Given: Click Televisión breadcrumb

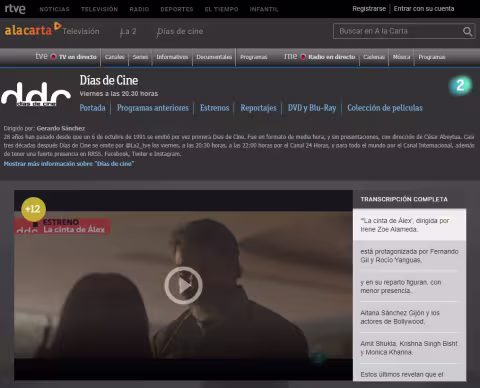Looking at the screenshot, I should tap(81, 31).
